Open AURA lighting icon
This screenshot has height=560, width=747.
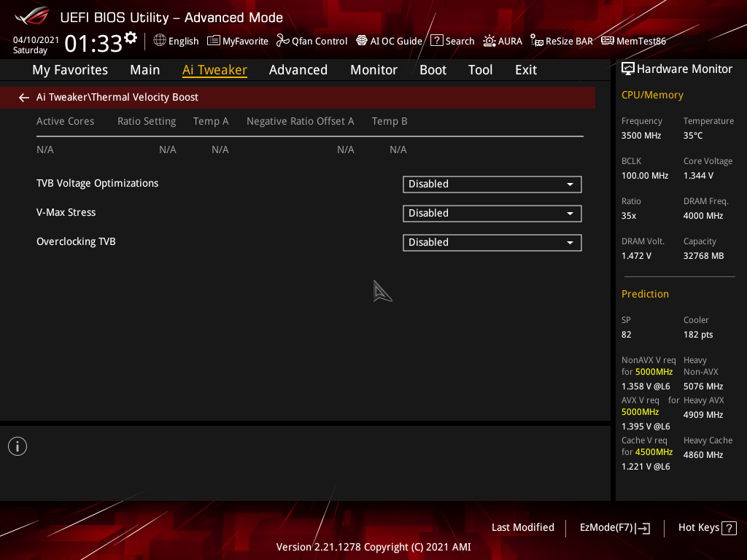click(489, 41)
